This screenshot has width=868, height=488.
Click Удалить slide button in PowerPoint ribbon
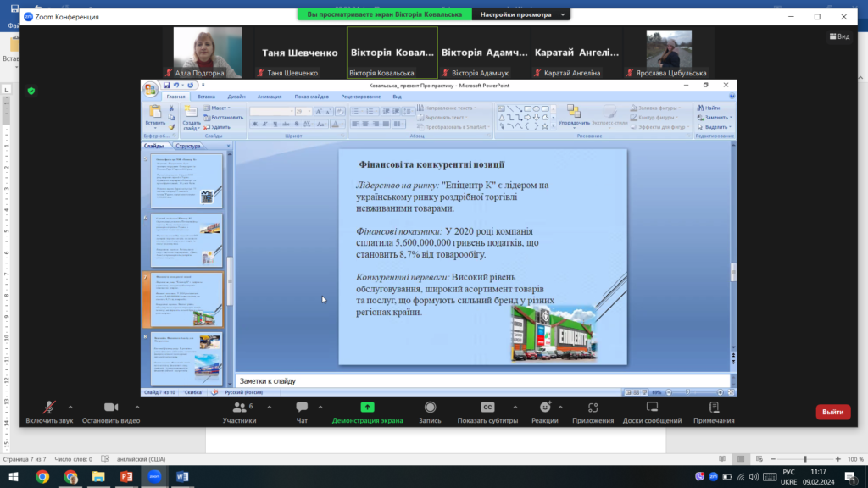tap(217, 127)
